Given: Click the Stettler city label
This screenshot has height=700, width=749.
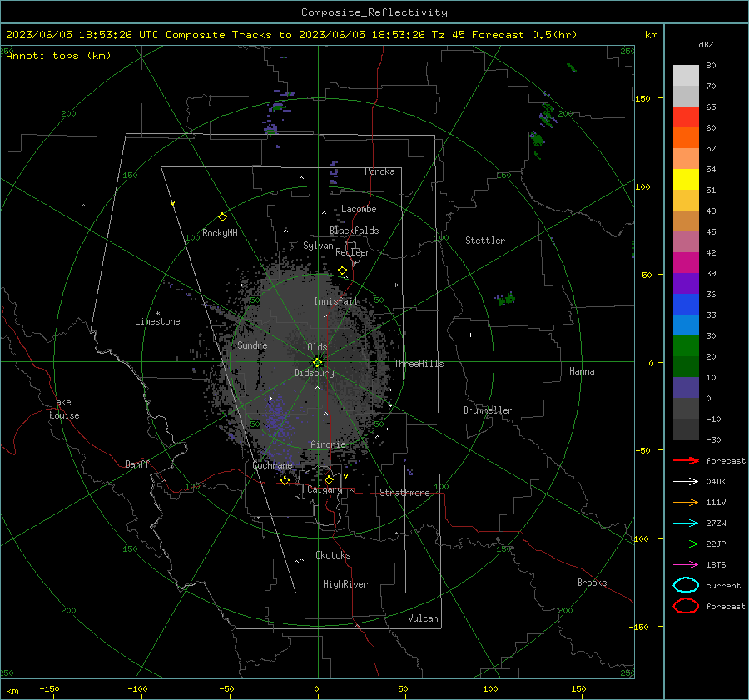Looking at the screenshot, I should point(485,241).
